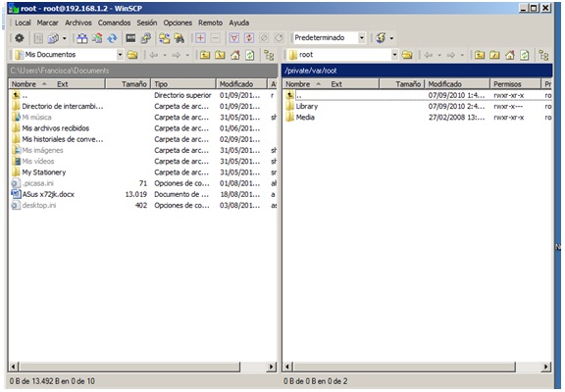Expand remote forward history dropdown arrow
This screenshot has width=565, height=392.
pyautogui.click(x=462, y=55)
